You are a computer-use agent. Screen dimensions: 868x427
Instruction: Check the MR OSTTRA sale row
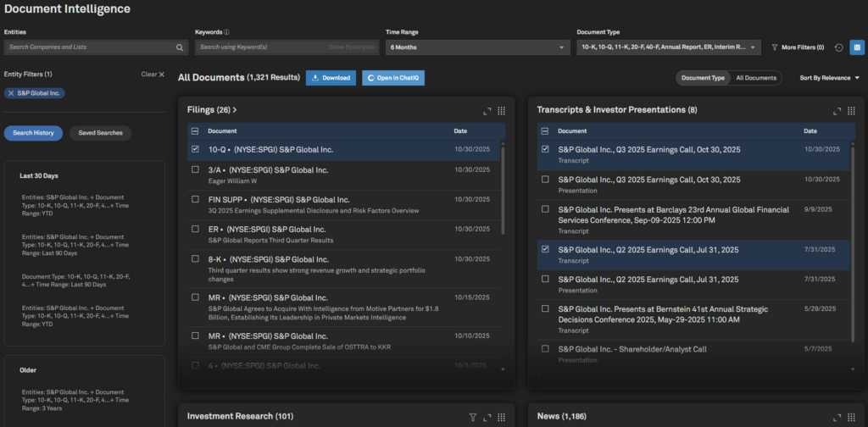195,335
